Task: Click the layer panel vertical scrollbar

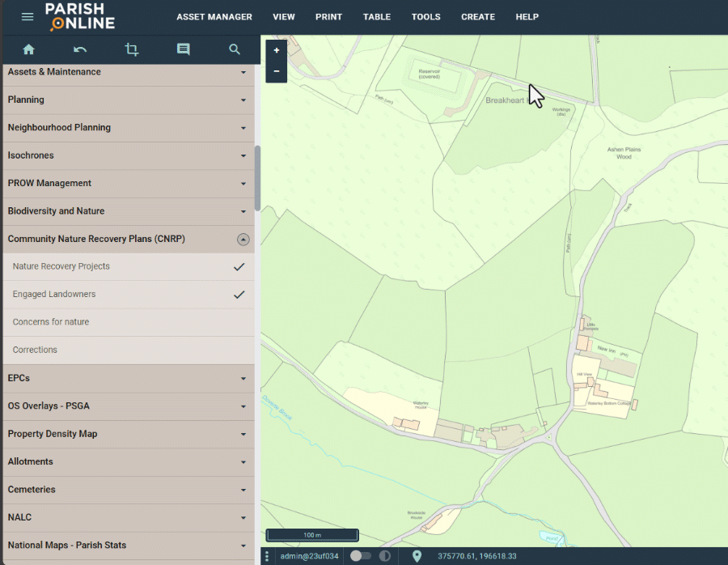Action: 258,178
